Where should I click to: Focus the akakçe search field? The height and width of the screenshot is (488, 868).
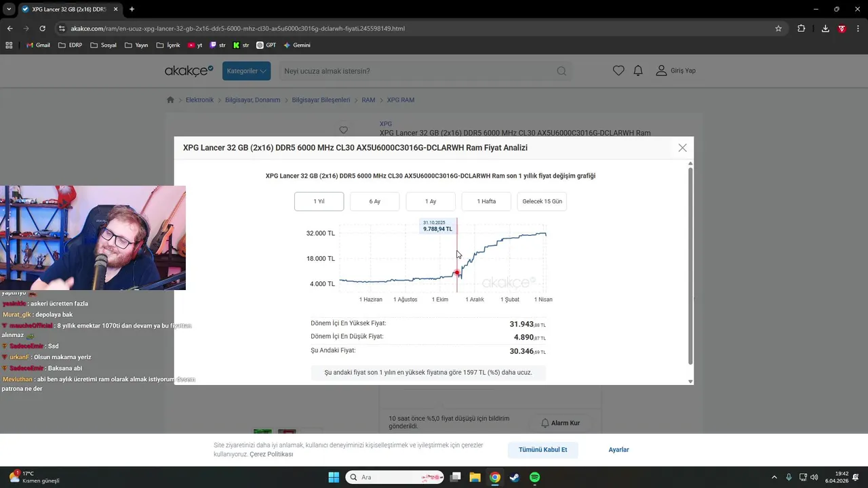(417, 71)
